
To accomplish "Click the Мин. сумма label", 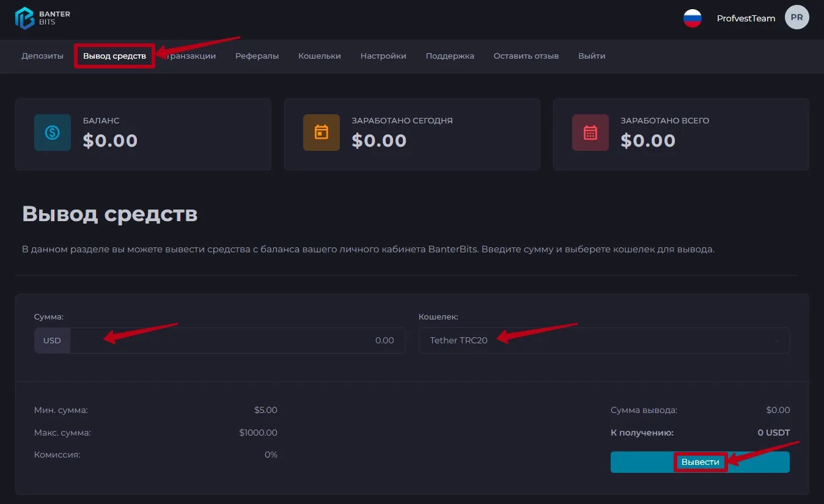I will pyautogui.click(x=61, y=410).
